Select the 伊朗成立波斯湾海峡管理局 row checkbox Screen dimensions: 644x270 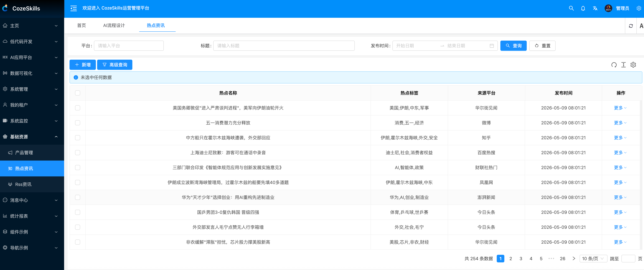[77, 182]
